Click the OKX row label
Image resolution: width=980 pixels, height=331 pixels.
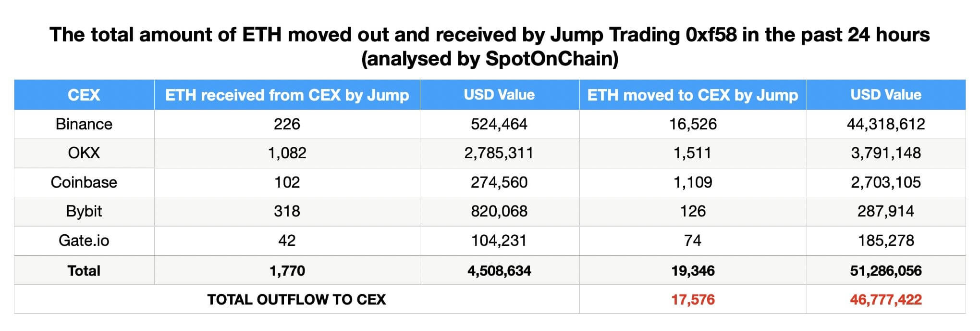(84, 153)
